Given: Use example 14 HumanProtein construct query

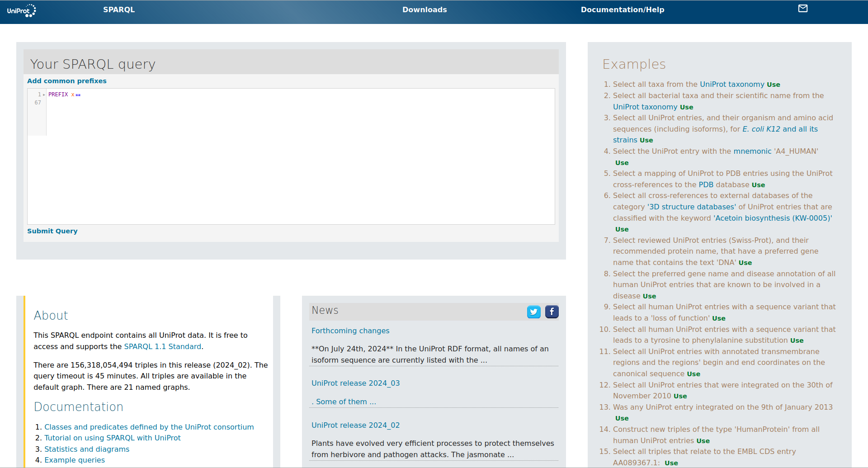Looking at the screenshot, I should pyautogui.click(x=703, y=441).
